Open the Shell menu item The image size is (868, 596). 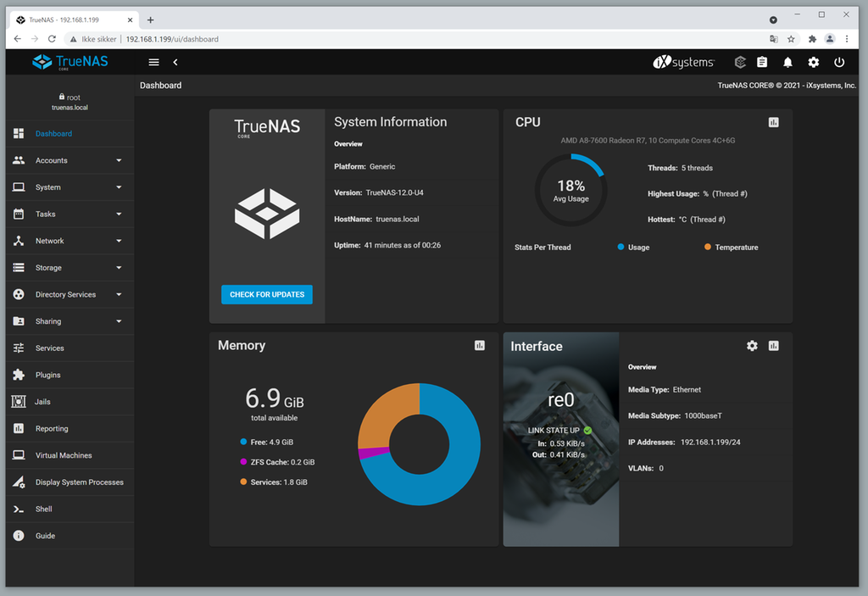pyautogui.click(x=44, y=509)
